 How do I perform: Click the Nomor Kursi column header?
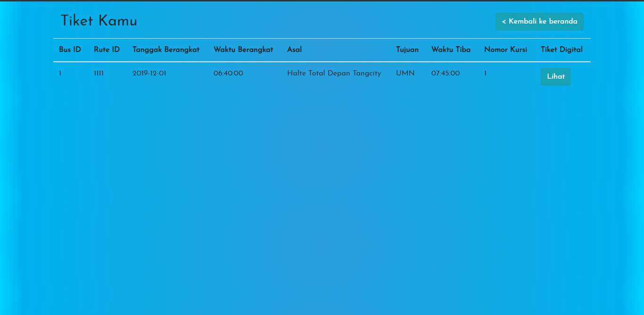[x=505, y=50]
